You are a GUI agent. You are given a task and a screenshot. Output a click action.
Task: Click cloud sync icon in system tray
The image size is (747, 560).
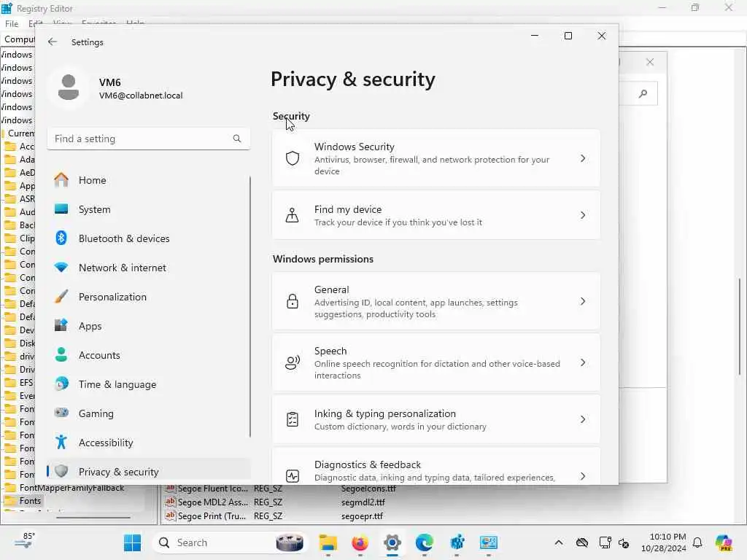click(x=581, y=542)
